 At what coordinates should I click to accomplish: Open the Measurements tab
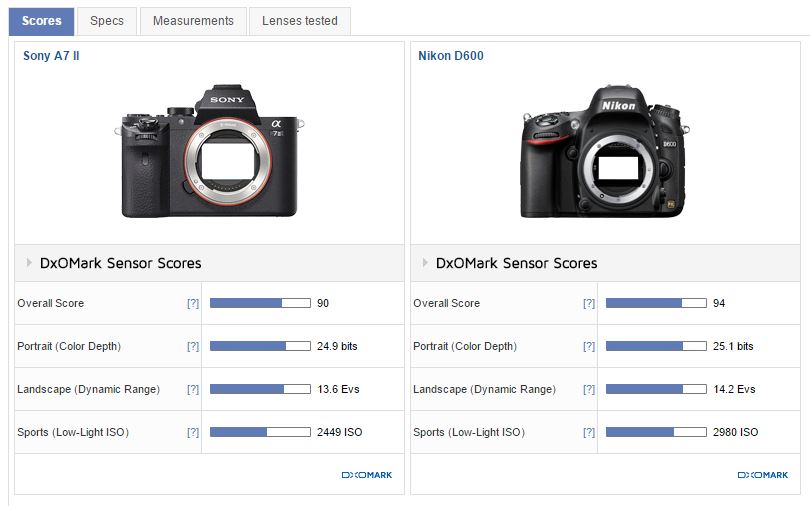[x=193, y=21]
